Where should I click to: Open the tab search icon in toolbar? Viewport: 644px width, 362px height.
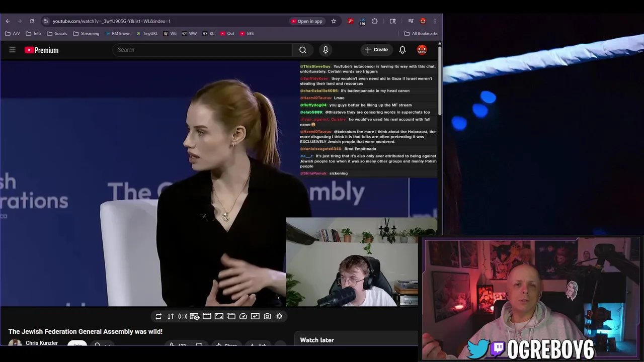(x=392, y=21)
